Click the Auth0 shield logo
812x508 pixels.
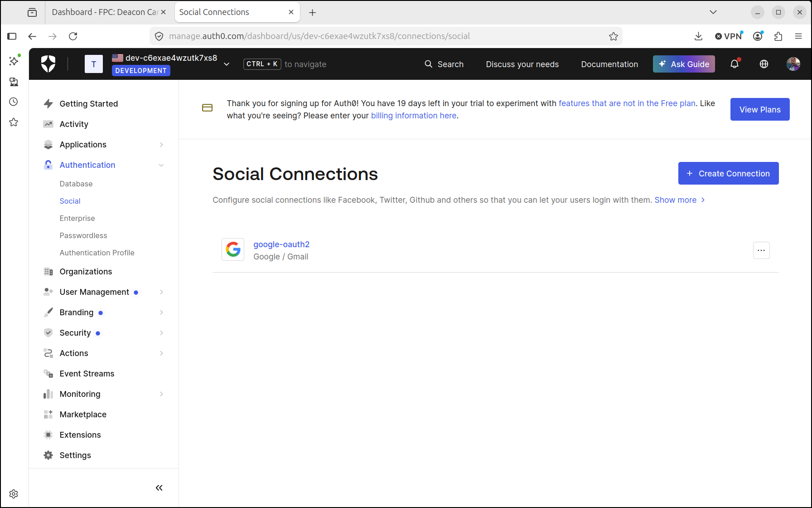pos(48,64)
